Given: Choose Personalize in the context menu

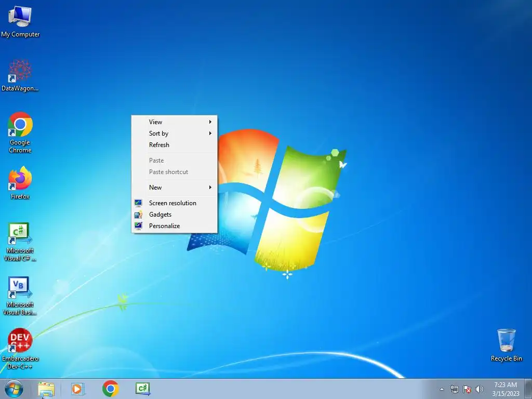Looking at the screenshot, I should tap(175, 226).
